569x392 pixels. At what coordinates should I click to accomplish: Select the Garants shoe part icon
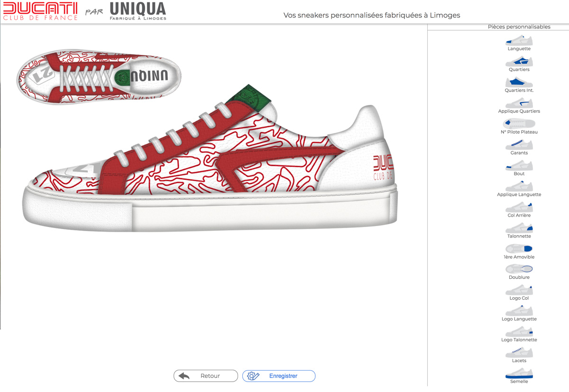pyautogui.click(x=519, y=145)
